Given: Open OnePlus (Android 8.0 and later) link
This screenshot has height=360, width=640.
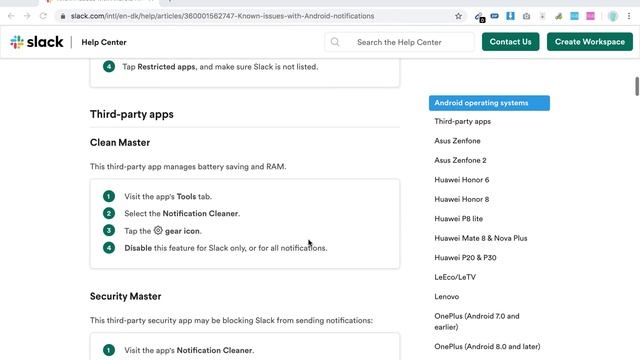Looking at the screenshot, I should pyautogui.click(x=487, y=347).
